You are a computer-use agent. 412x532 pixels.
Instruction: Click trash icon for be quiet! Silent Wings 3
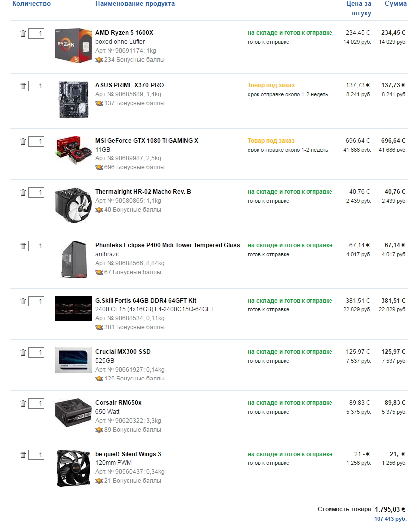point(23,455)
